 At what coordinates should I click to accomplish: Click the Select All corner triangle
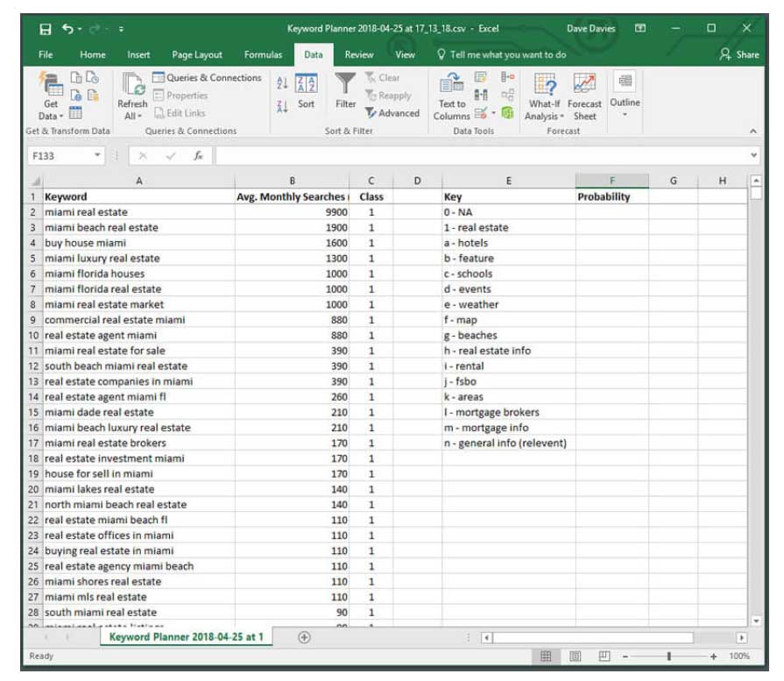point(35,181)
